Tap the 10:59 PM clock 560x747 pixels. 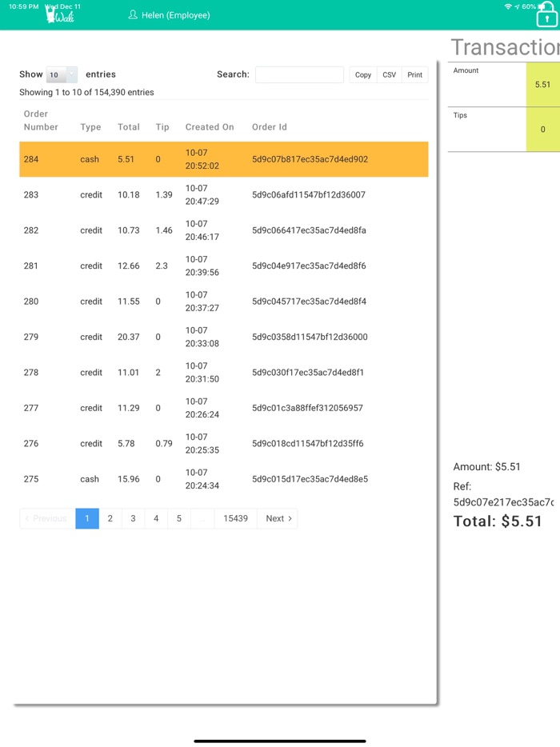coord(23,6)
